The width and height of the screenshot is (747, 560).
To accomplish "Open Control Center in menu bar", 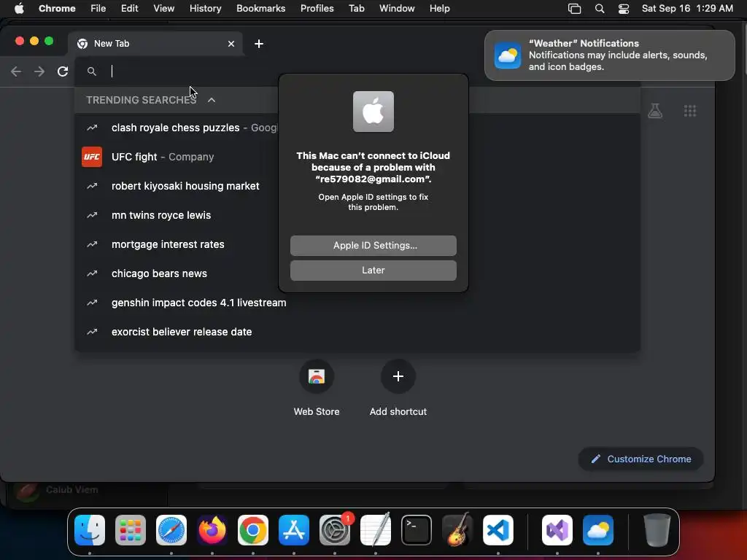I will click(x=624, y=9).
